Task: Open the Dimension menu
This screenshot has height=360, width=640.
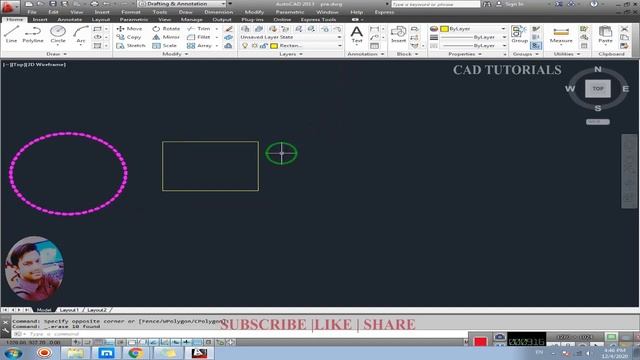Action: (x=219, y=12)
